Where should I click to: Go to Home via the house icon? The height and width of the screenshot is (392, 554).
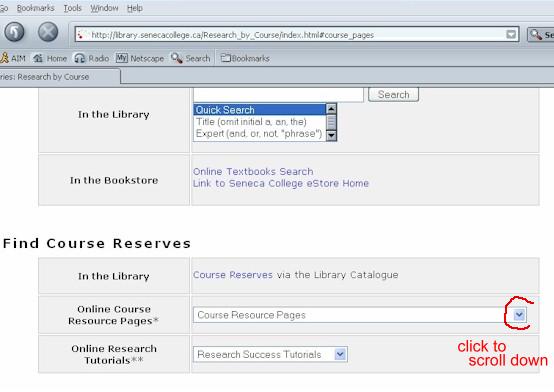click(x=50, y=58)
